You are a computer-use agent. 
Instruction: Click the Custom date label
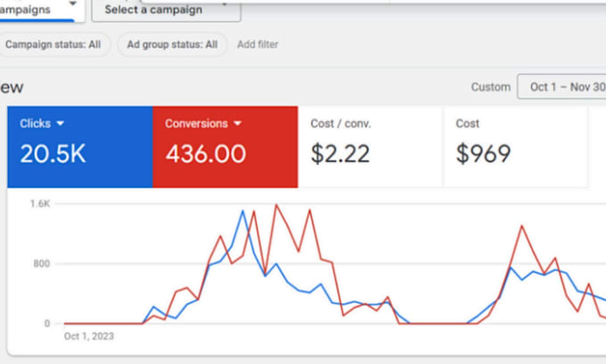click(x=490, y=87)
